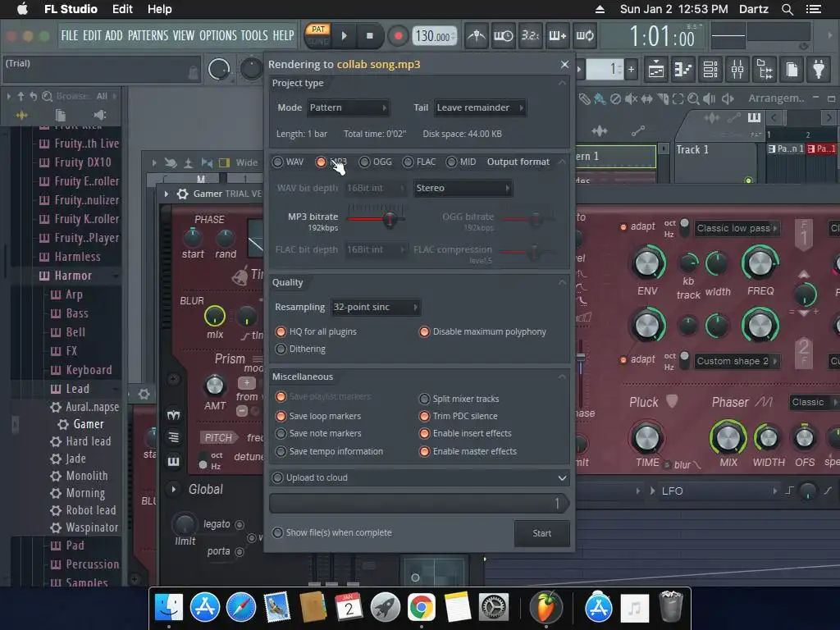The height and width of the screenshot is (630, 840).
Task: Toggle the loop recording icon
Action: [x=584, y=36]
